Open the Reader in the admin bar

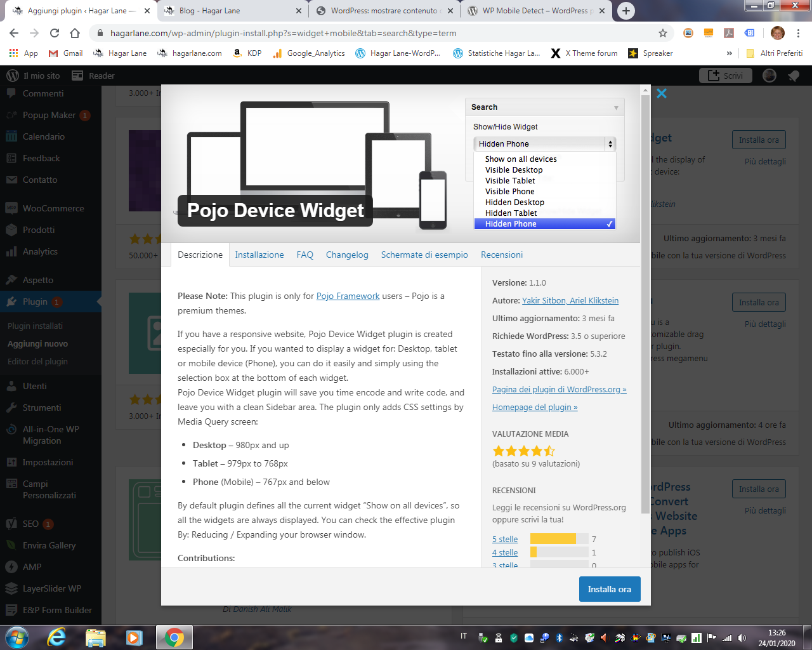coord(93,76)
